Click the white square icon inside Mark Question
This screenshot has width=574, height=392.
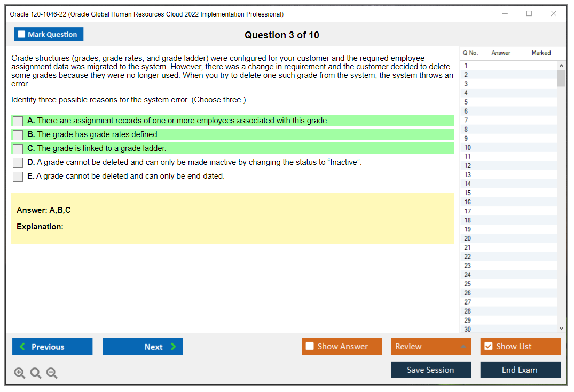tap(20, 34)
